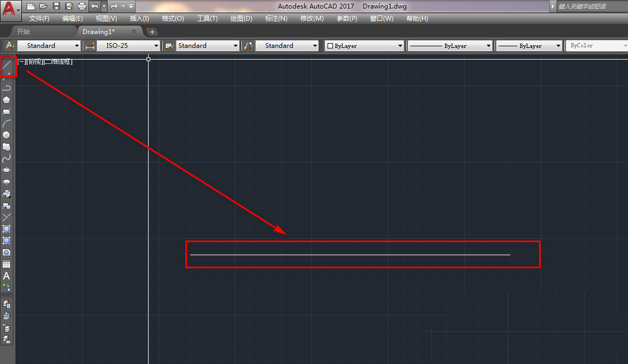This screenshot has width=628, height=364.
Task: Open the table style Standard dropdown
Action: point(208,46)
